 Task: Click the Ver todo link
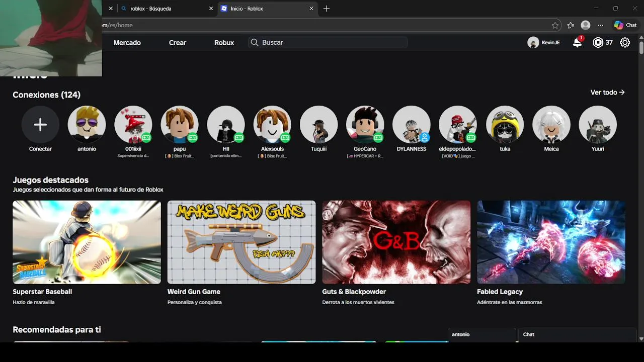[607, 93]
